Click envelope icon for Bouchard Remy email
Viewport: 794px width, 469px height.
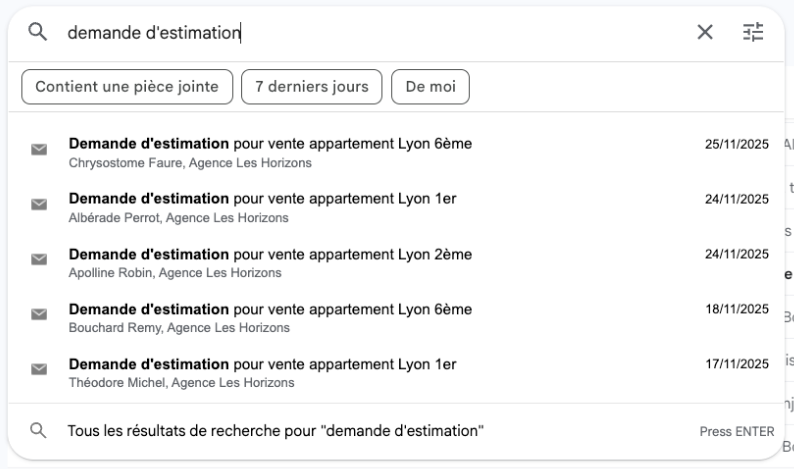pyautogui.click(x=39, y=315)
